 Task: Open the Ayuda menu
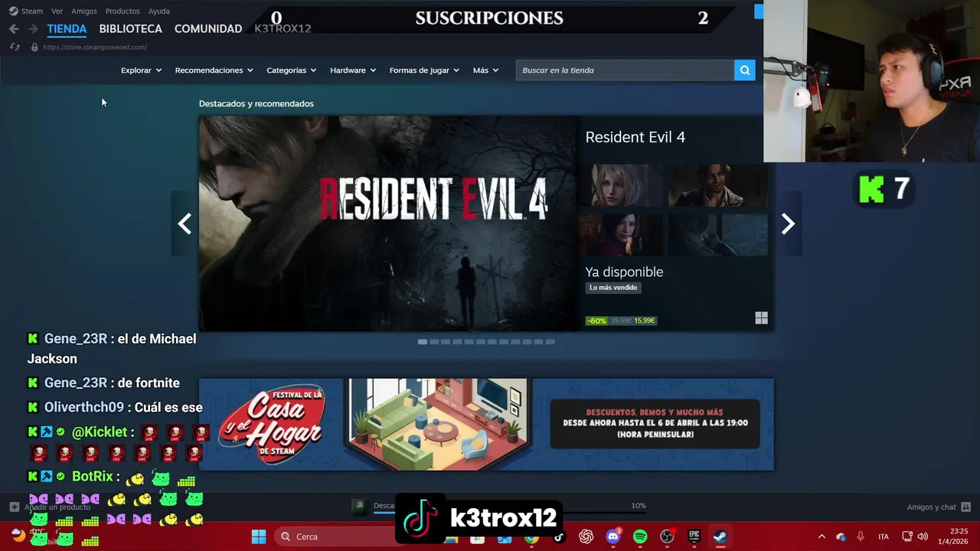159,11
